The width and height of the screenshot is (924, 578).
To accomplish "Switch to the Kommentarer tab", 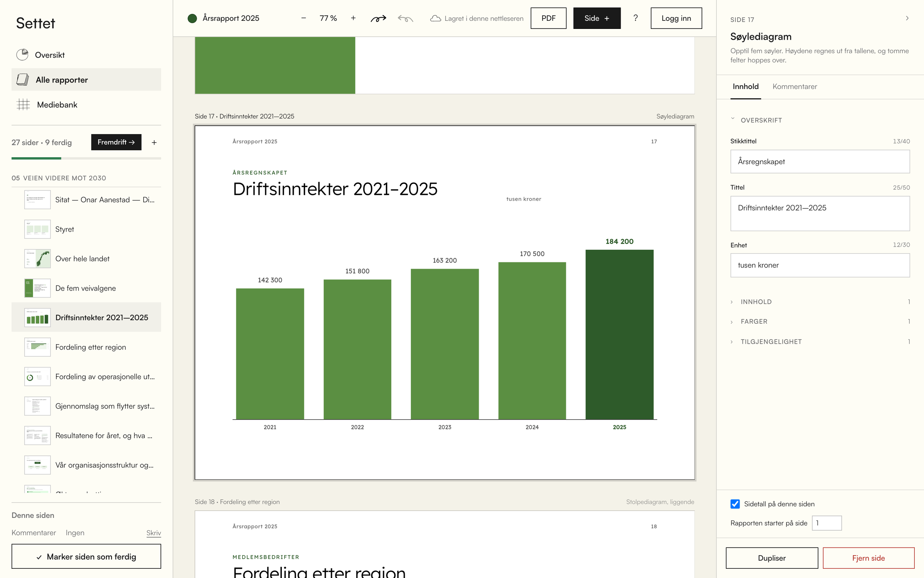I will point(795,87).
